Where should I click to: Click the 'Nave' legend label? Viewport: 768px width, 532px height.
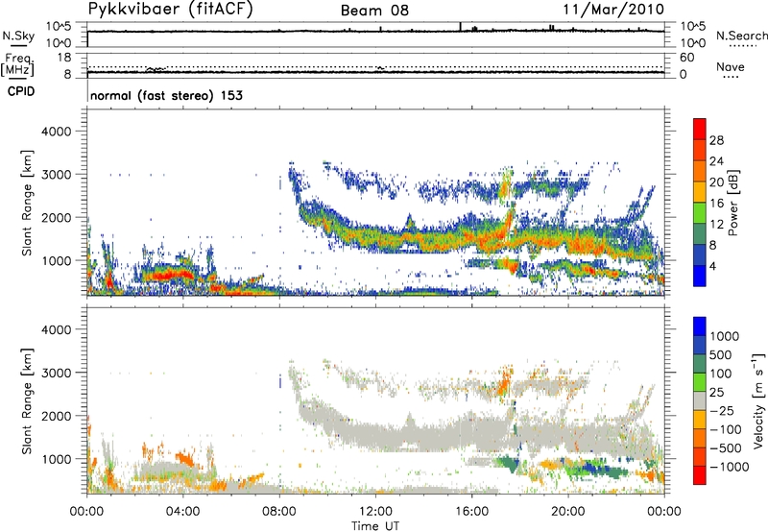click(731, 67)
